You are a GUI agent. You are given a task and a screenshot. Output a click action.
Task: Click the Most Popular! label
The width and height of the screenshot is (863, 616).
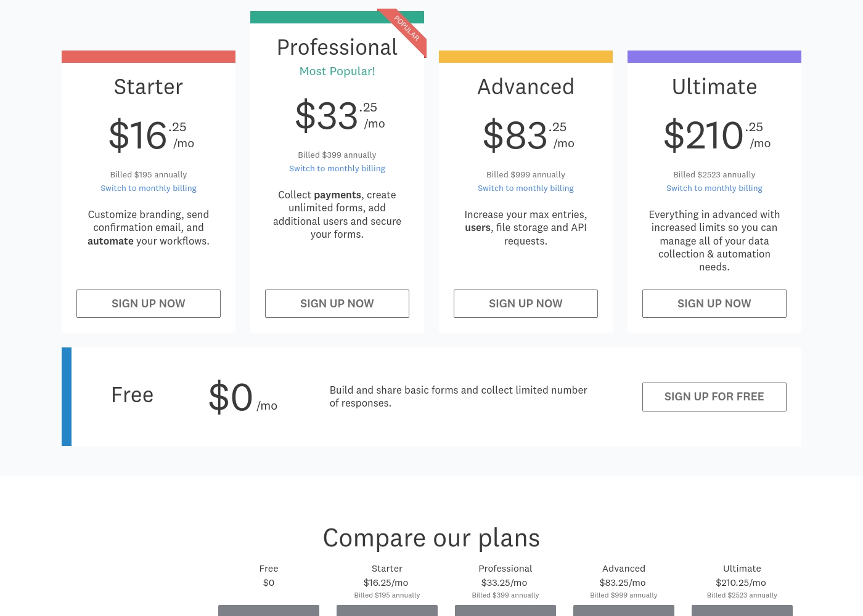click(337, 71)
